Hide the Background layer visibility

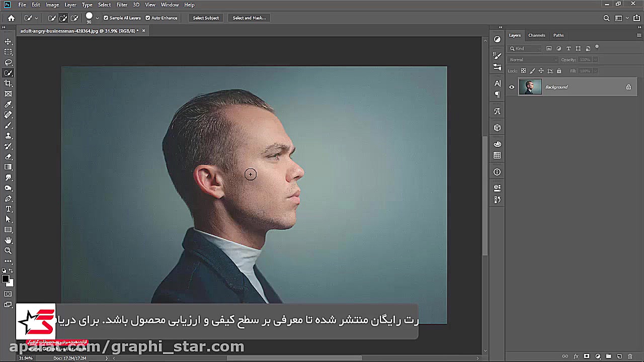[512, 86]
